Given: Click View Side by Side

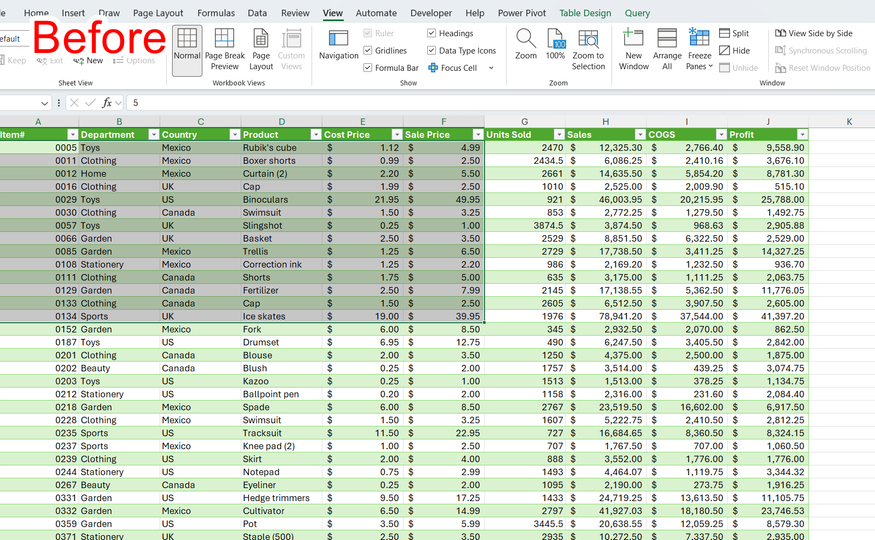Looking at the screenshot, I should [x=814, y=33].
